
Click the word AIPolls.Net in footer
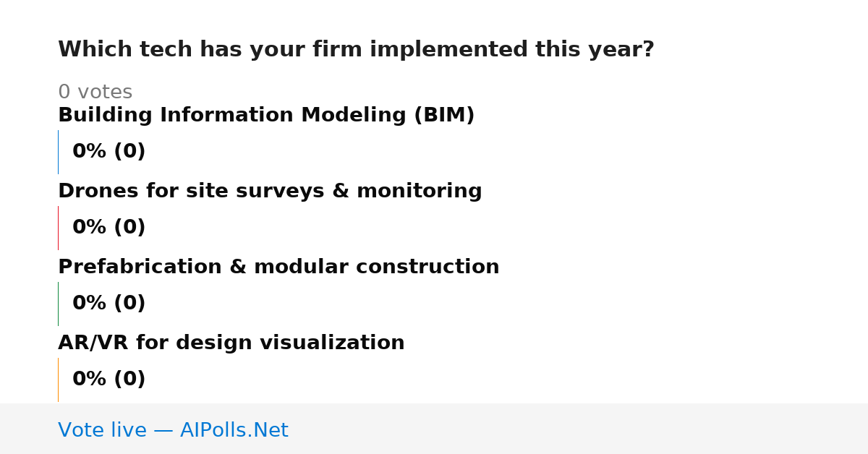(234, 430)
